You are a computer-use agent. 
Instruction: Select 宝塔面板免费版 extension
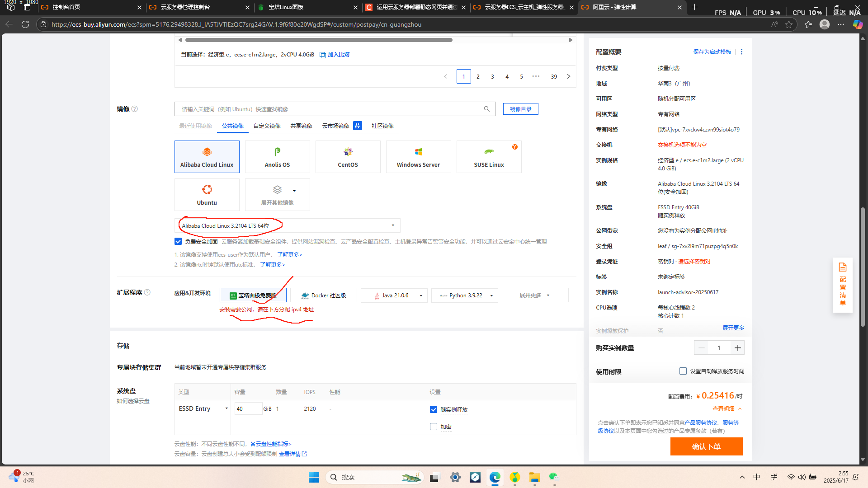pos(253,295)
